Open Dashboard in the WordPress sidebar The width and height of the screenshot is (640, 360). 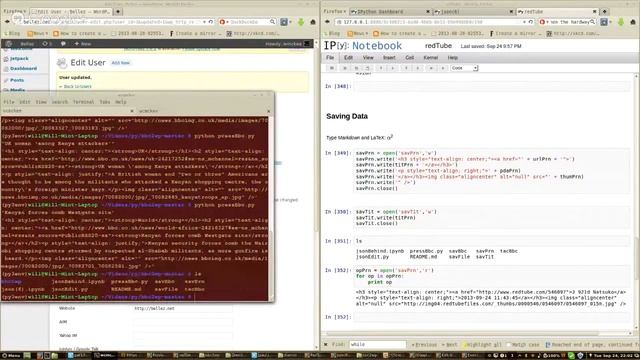coord(23,69)
